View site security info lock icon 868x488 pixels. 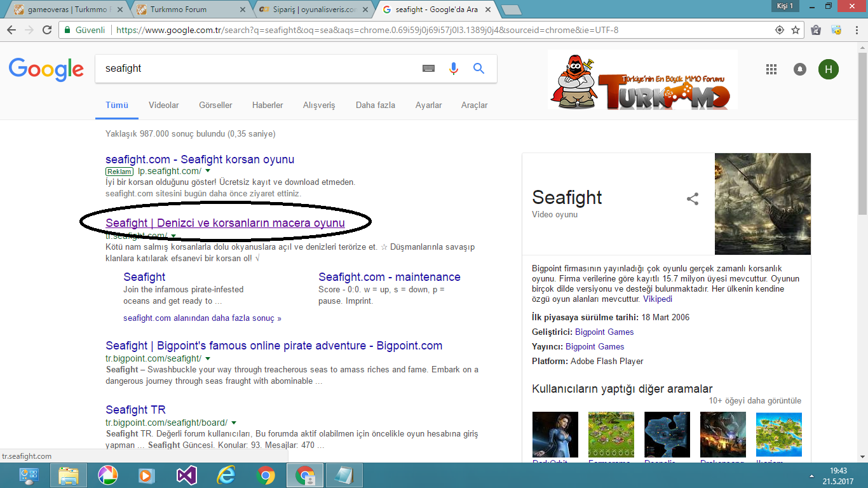[x=67, y=30]
